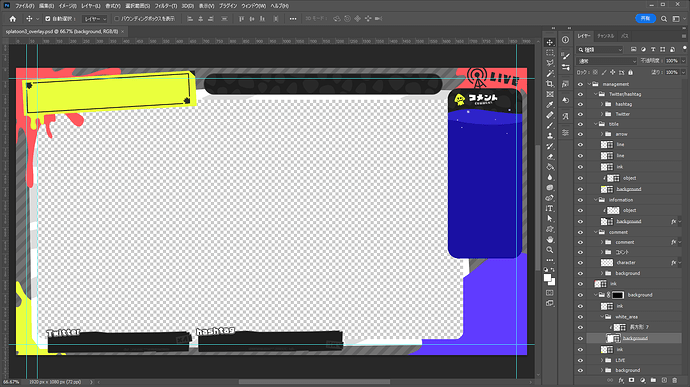Select the Eraser tool

[550, 157]
